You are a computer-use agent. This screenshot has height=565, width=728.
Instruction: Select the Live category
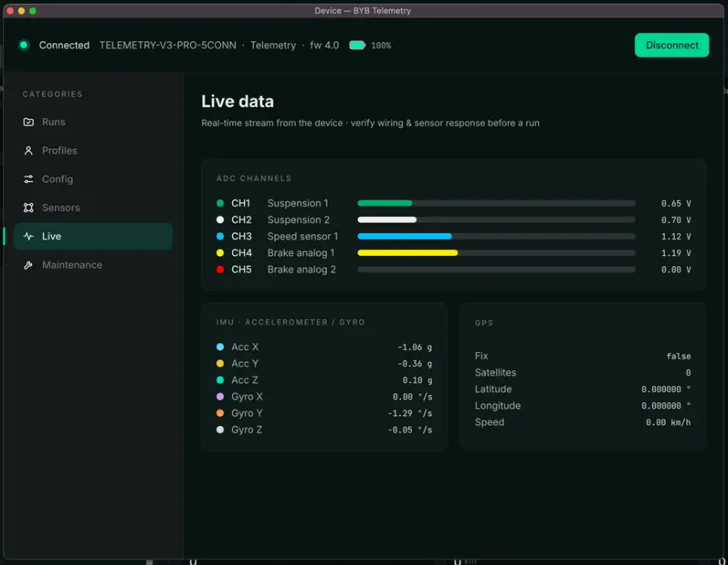93,236
